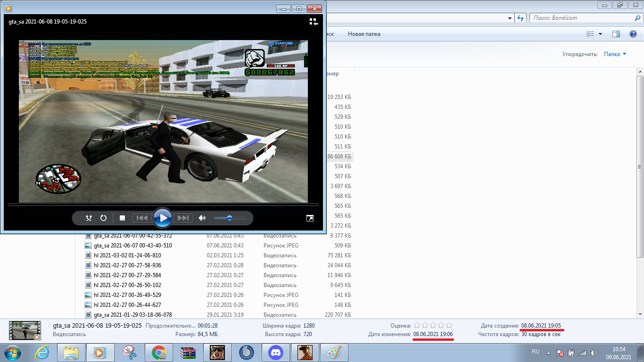This screenshot has width=644, height=362.
Task: Open the GTA sunglasses character taskbar icon
Action: (217, 352)
